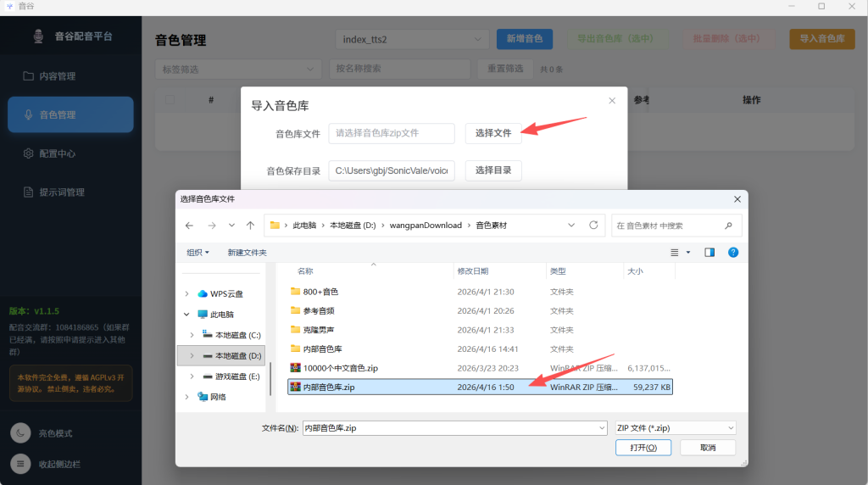Expand the 游戏磁盘 (E:) node
Screen dimensions: 868x485
click(192, 376)
